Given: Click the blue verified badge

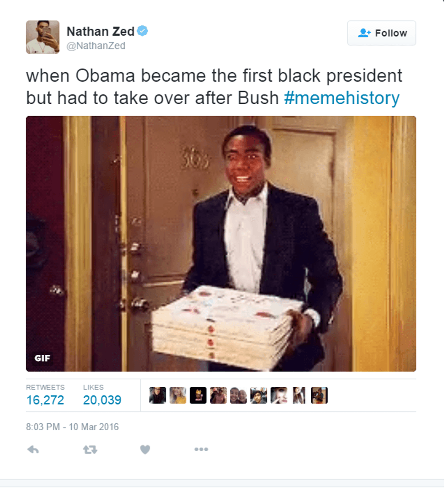Looking at the screenshot, I should pos(143,31).
